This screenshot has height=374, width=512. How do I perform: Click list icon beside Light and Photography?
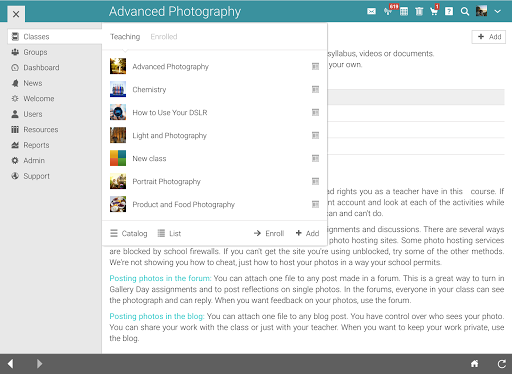pyautogui.click(x=315, y=135)
